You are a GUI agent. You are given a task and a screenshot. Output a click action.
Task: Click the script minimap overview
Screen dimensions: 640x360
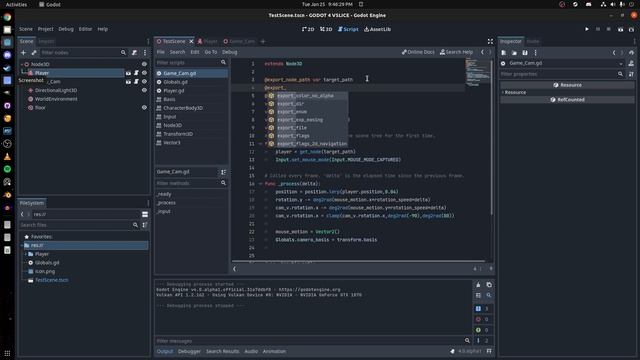478,73
